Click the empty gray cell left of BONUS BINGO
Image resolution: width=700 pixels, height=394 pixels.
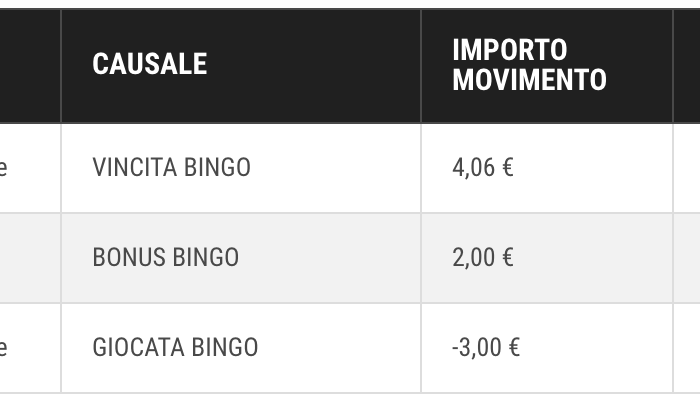pos(30,258)
